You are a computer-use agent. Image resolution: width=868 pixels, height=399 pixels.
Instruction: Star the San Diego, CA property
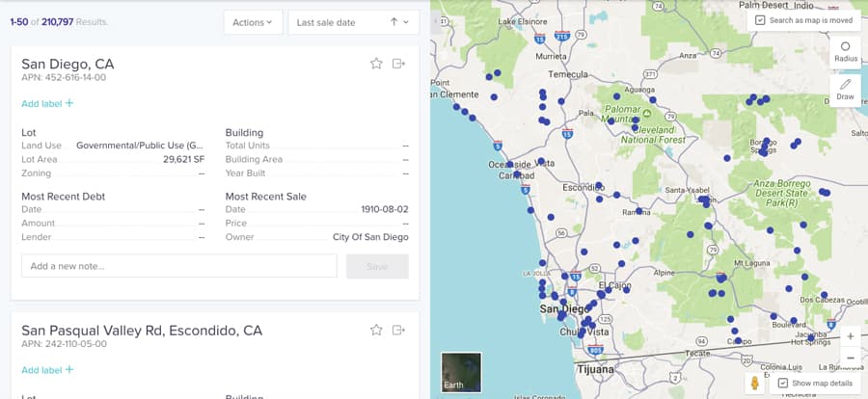376,64
